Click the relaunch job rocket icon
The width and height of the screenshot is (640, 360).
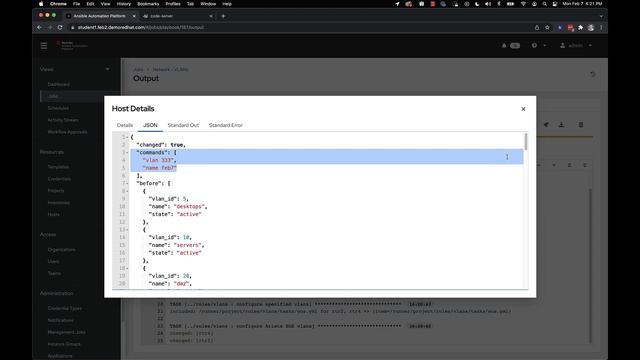[x=546, y=124]
